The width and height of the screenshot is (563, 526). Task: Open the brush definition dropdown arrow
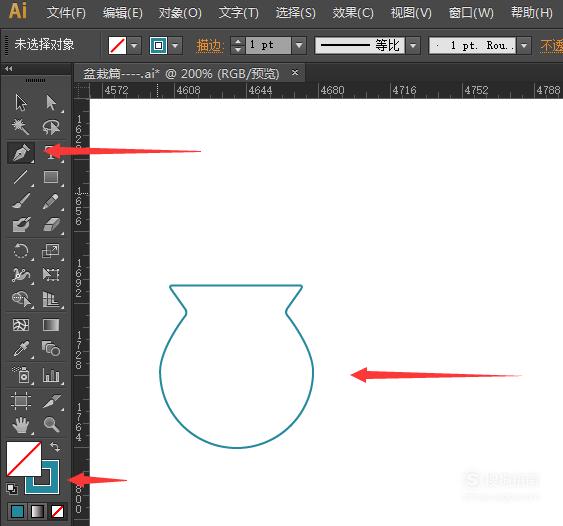point(524,46)
